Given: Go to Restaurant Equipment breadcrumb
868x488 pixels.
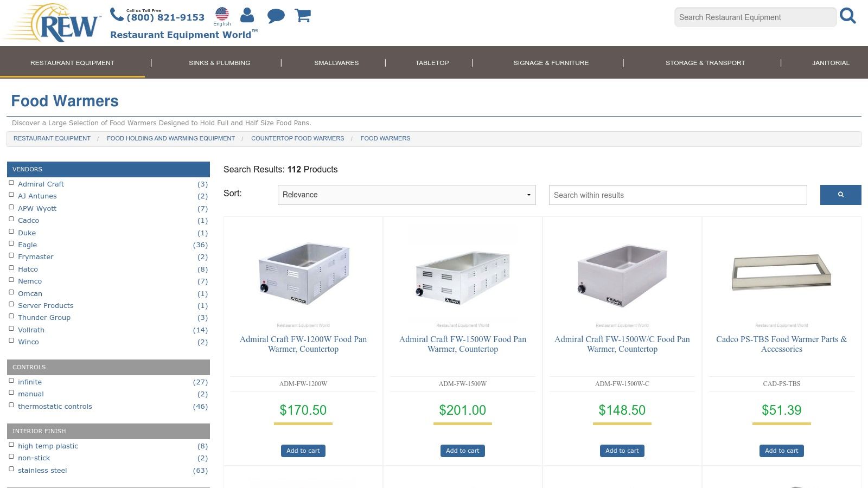Looking at the screenshot, I should 52,139.
